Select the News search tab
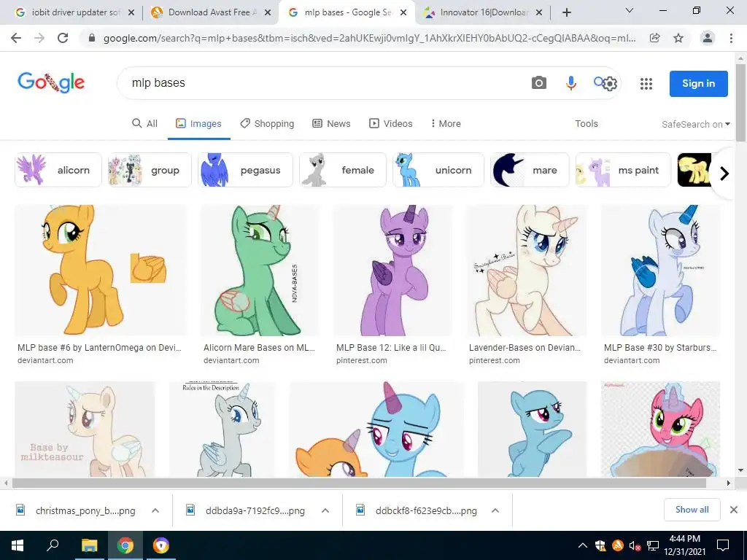Viewport: 747px width, 560px height. pyautogui.click(x=331, y=124)
